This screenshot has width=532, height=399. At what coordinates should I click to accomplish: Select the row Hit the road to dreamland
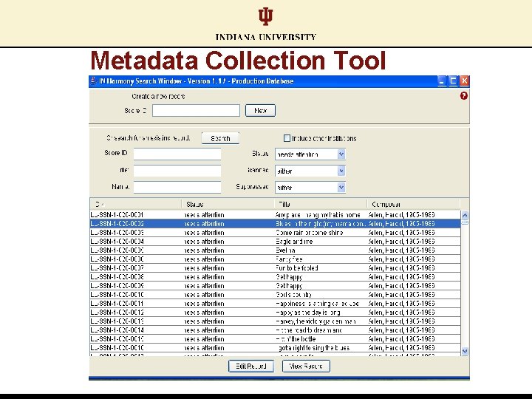point(275,330)
